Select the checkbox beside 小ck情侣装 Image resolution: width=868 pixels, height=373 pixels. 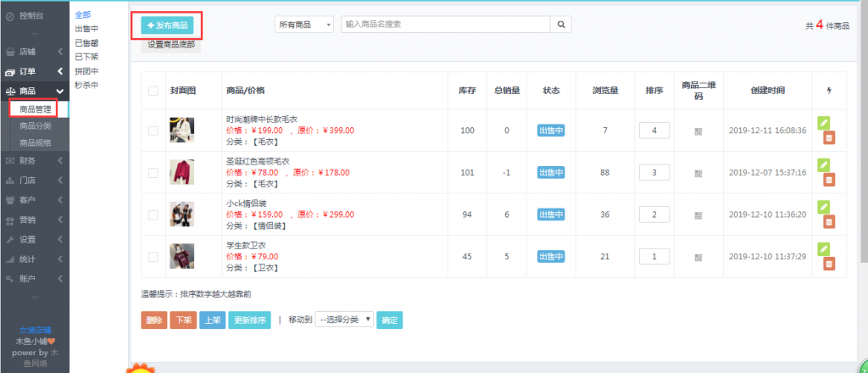coord(153,214)
